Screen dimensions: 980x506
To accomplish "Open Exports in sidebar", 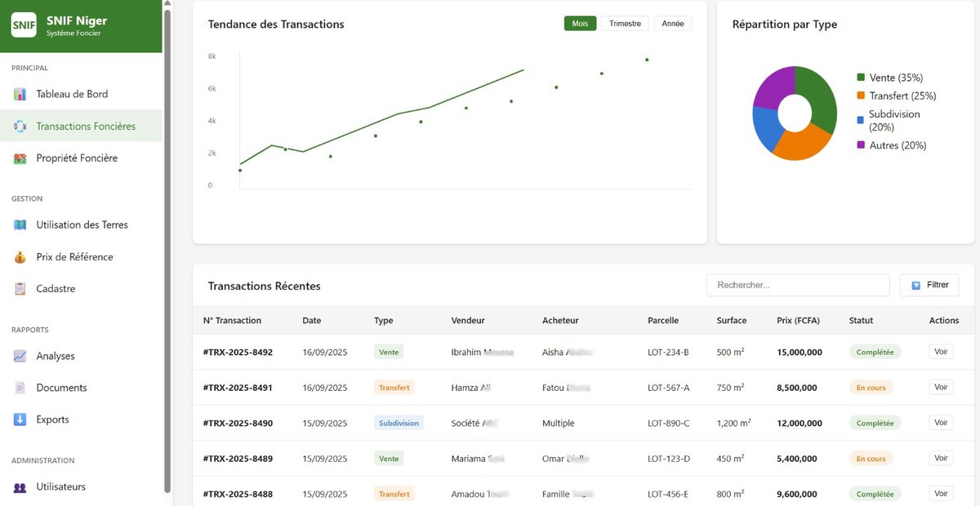I will [x=81, y=419].
